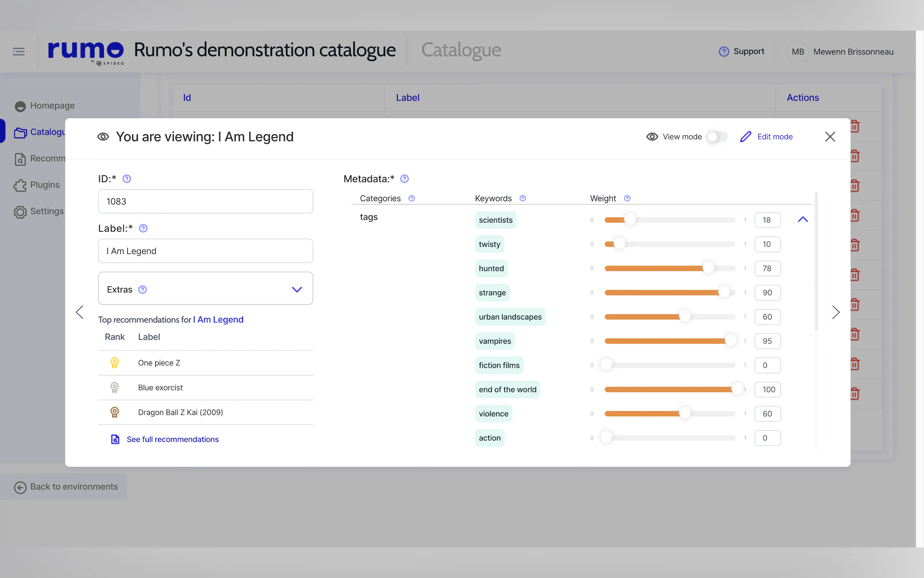This screenshot has height=578, width=924.
Task: Open Plugins in the sidebar
Action: pyautogui.click(x=44, y=185)
